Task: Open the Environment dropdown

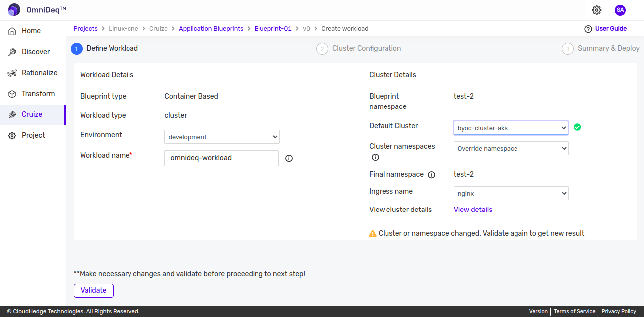Action: click(222, 136)
